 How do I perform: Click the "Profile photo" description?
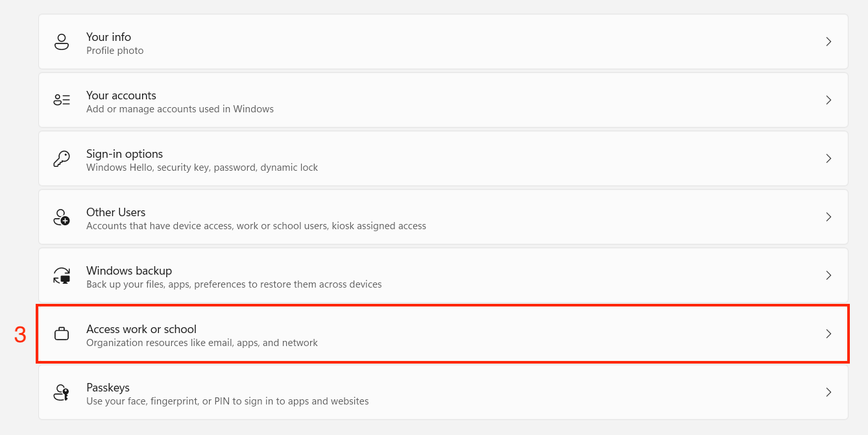115,51
